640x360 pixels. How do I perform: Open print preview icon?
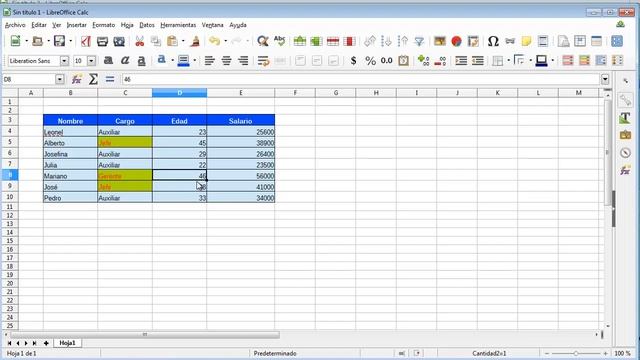pos(119,41)
